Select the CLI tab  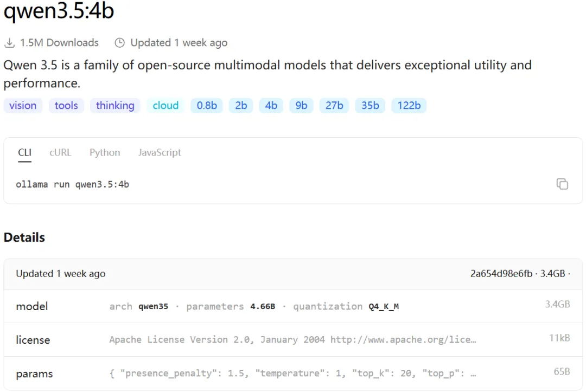[x=24, y=153]
